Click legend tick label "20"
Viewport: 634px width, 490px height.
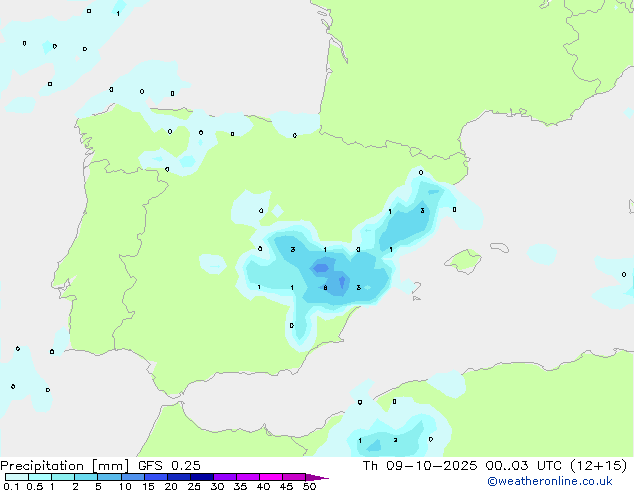(171, 486)
